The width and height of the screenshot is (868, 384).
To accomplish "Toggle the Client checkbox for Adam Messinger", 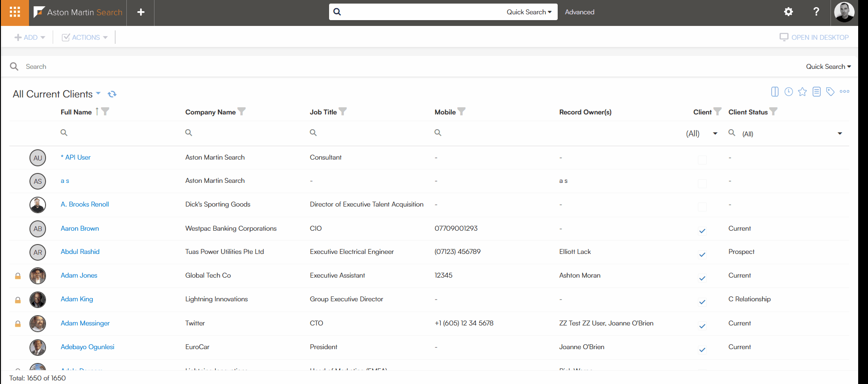I will [x=702, y=326].
